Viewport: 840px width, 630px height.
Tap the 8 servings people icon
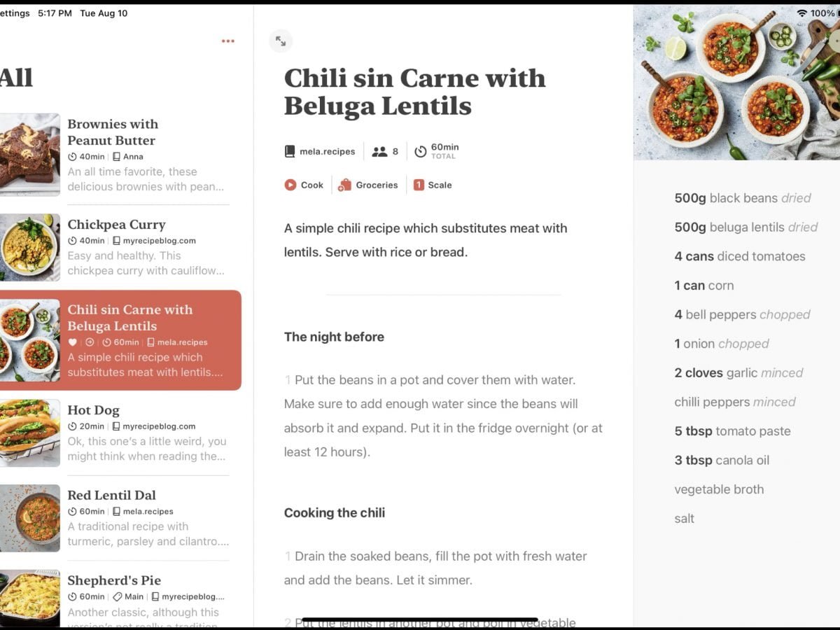(x=379, y=151)
